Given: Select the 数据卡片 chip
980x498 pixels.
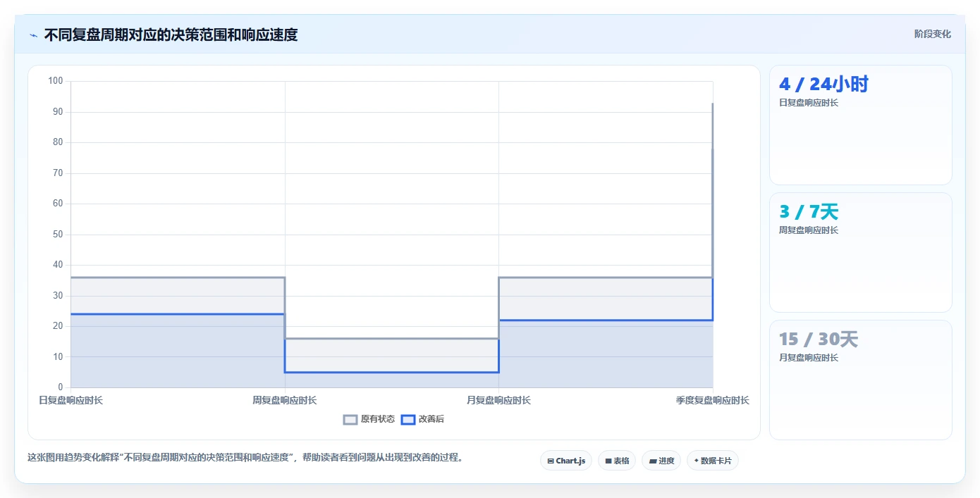Looking at the screenshot, I should [x=713, y=461].
